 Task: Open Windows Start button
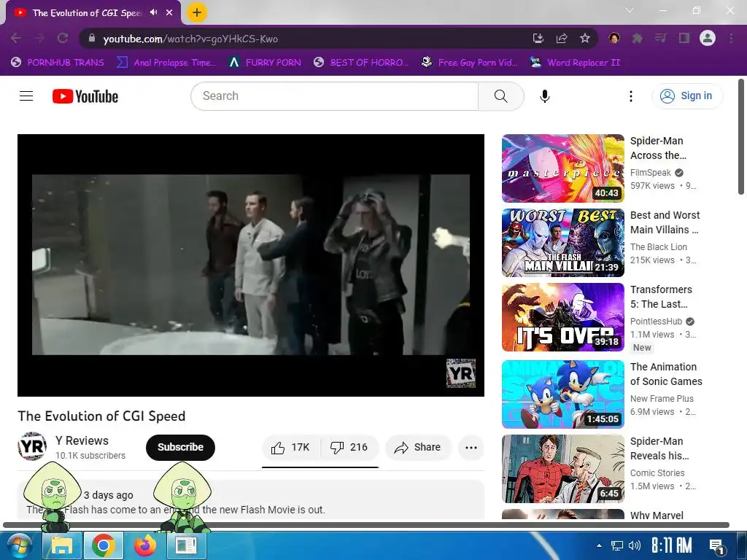point(19,545)
